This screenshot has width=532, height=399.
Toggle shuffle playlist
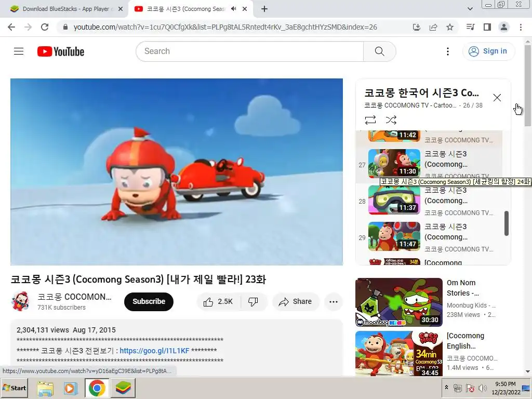click(391, 120)
